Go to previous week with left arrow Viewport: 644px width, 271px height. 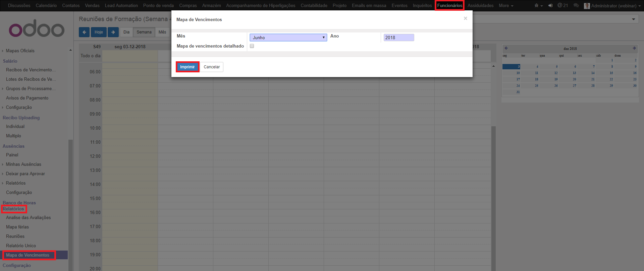[84, 32]
